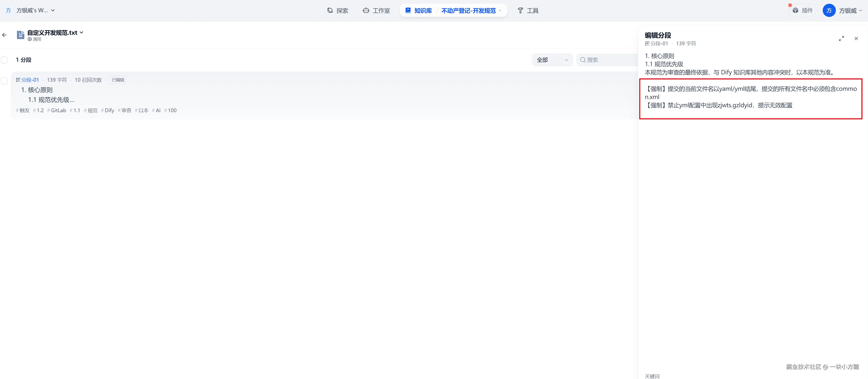Open the 工具 tab
The height and width of the screenshot is (379, 868).
528,11
